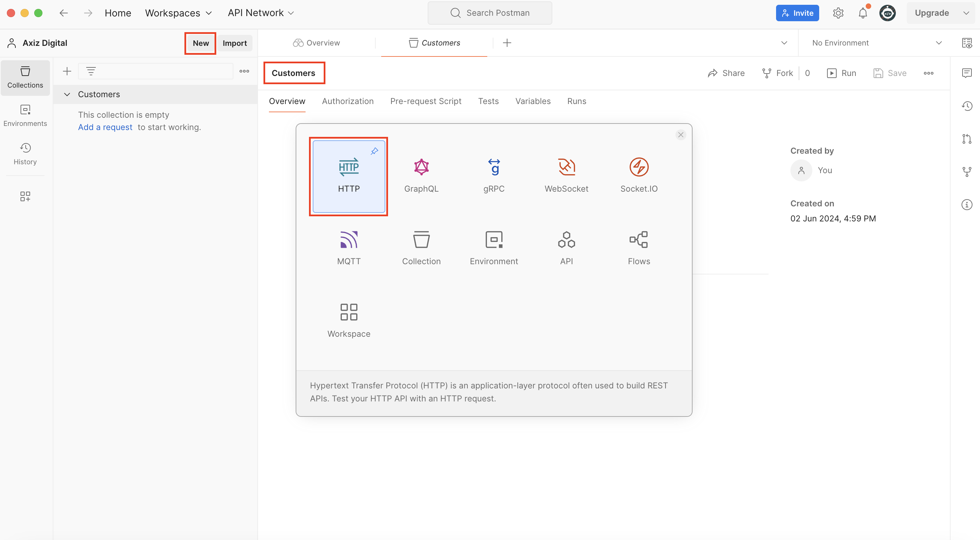The image size is (980, 540).
Task: Open the Runs tab
Action: pos(576,101)
